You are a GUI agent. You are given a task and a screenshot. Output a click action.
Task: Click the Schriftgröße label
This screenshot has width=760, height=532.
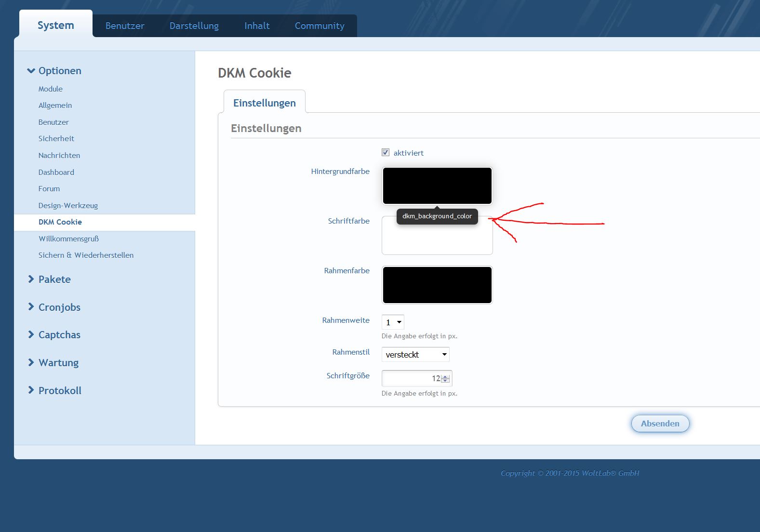[348, 376]
